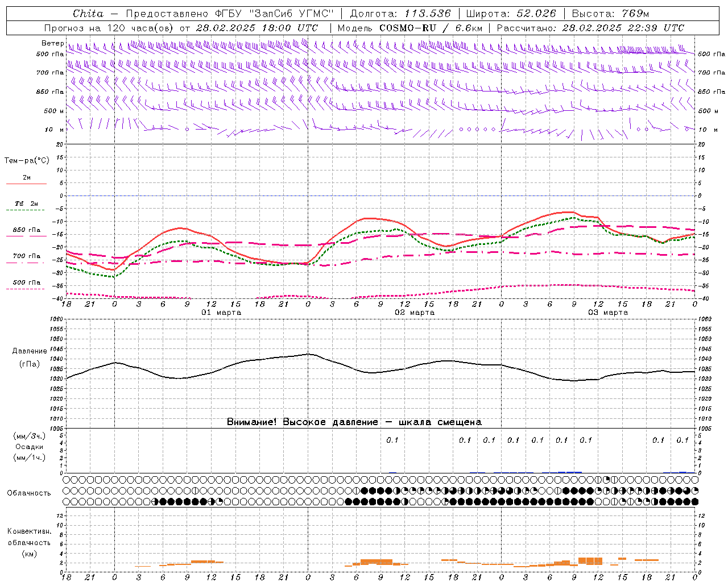The width and height of the screenshot is (728, 582).
Task: Click the "(км)" unit under convective cloud label
Action: pos(30,554)
